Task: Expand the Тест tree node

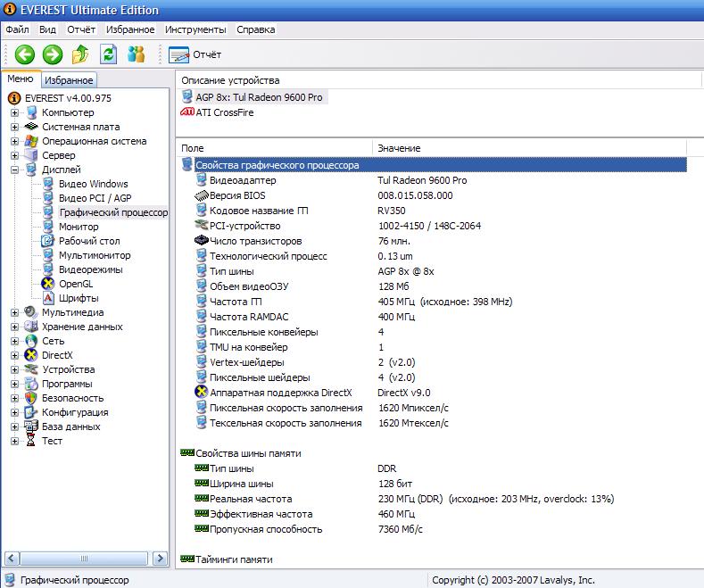Action: [x=14, y=442]
